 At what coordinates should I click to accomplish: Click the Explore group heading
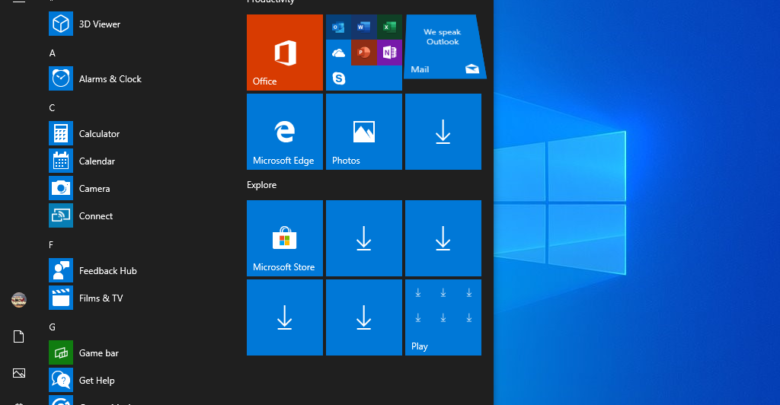[x=262, y=185]
